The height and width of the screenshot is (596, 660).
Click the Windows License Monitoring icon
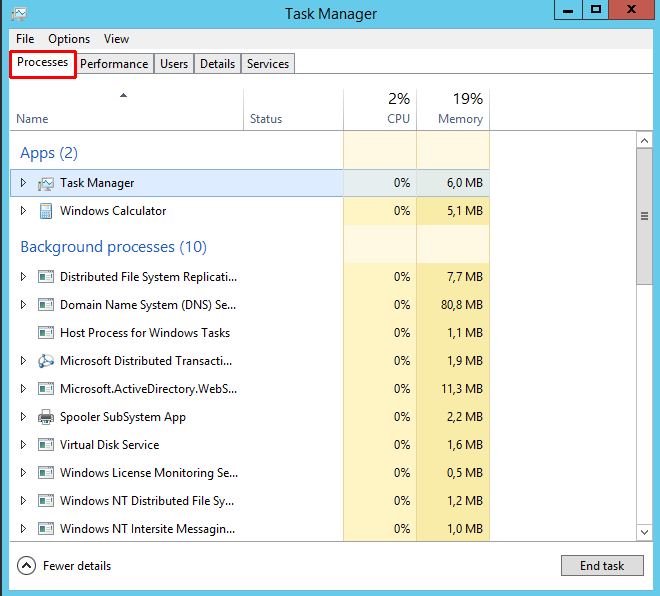coord(46,473)
